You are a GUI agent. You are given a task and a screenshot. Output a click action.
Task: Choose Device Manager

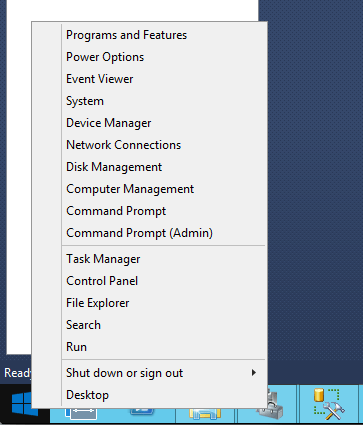coord(109,123)
